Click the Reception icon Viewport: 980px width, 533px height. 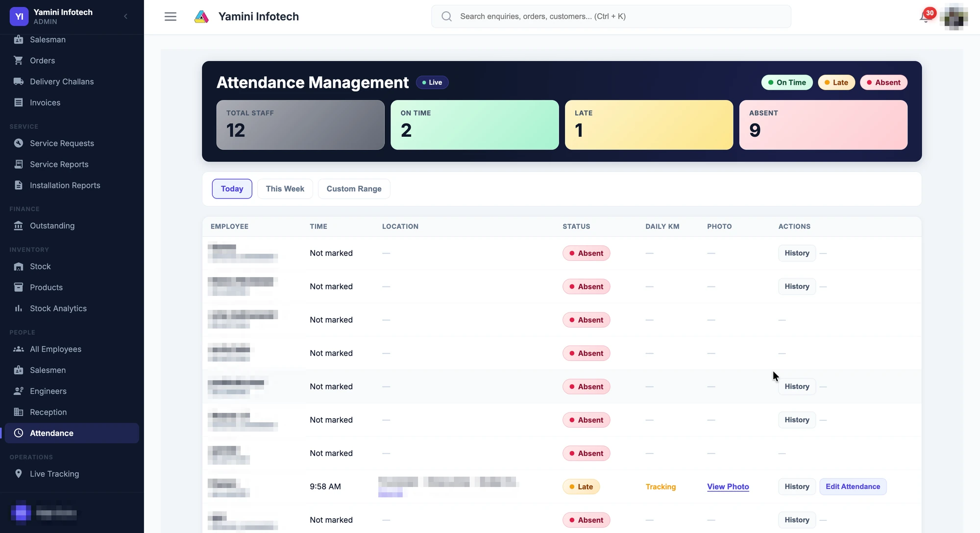click(19, 412)
